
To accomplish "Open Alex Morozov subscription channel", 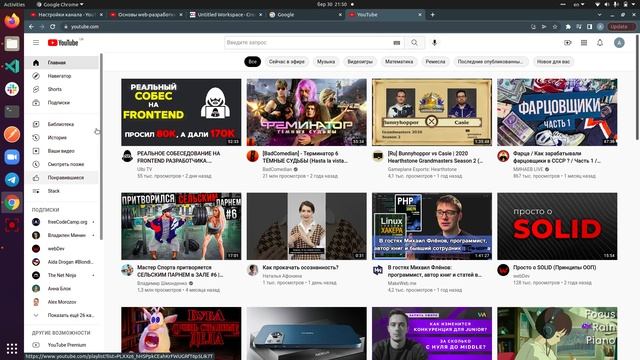I will point(61,302).
